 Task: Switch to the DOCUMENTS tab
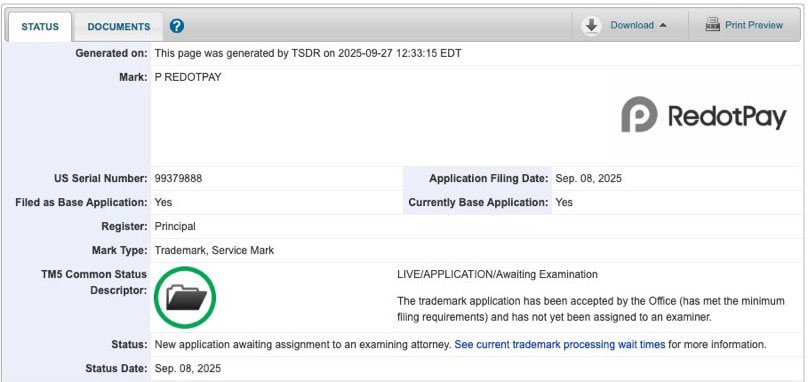coord(119,27)
